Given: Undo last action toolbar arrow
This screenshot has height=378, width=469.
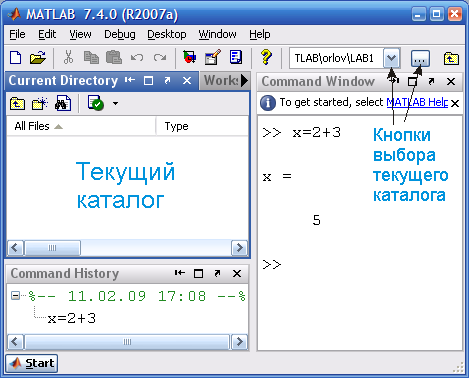Looking at the screenshot, I should click(x=137, y=58).
